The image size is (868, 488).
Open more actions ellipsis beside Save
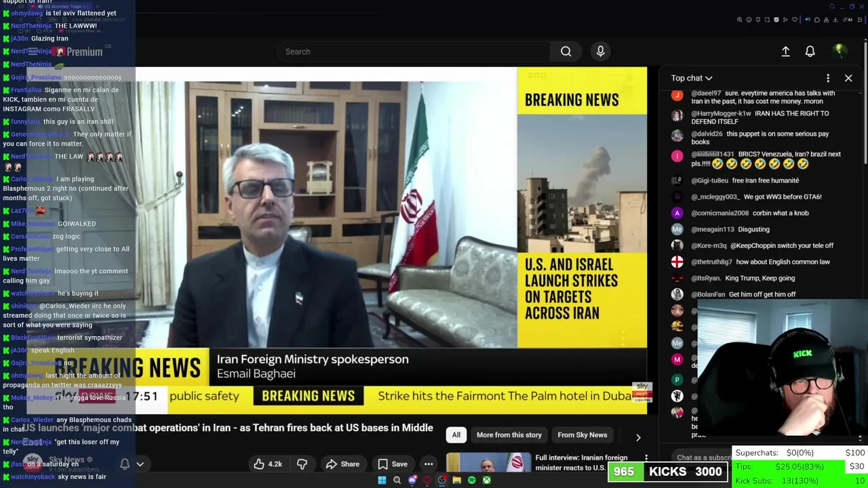click(429, 464)
